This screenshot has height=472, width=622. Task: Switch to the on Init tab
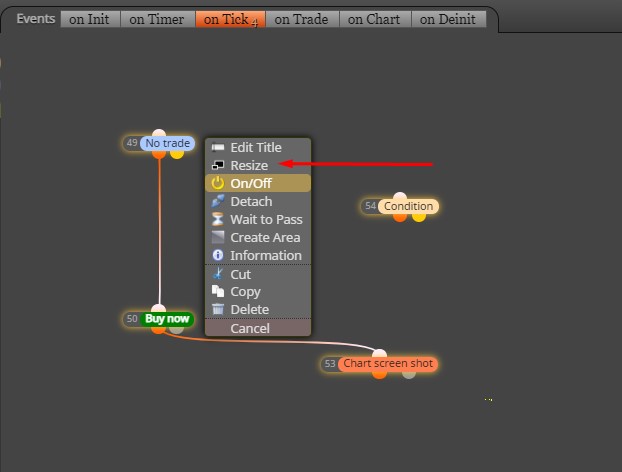pos(90,19)
